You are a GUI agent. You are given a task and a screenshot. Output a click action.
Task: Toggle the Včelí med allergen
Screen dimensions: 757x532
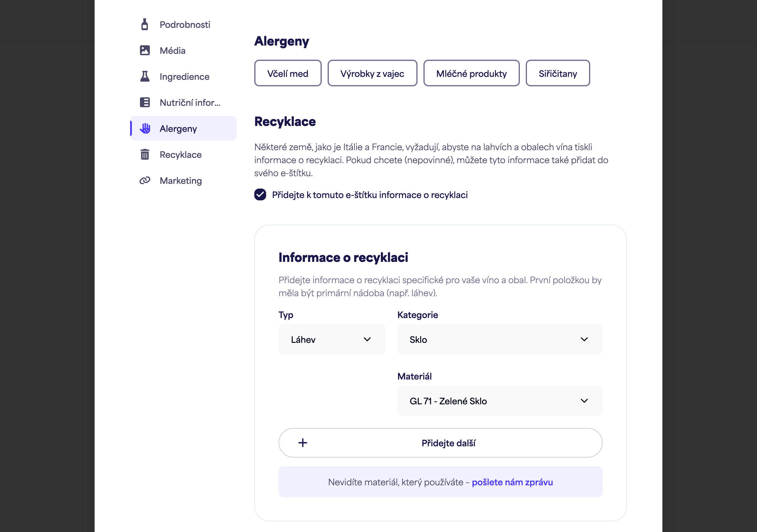288,73
